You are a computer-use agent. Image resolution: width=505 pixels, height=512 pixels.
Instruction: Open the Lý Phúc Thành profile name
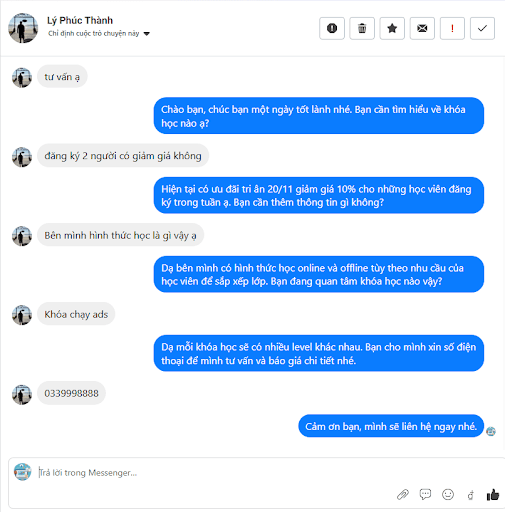[80, 20]
